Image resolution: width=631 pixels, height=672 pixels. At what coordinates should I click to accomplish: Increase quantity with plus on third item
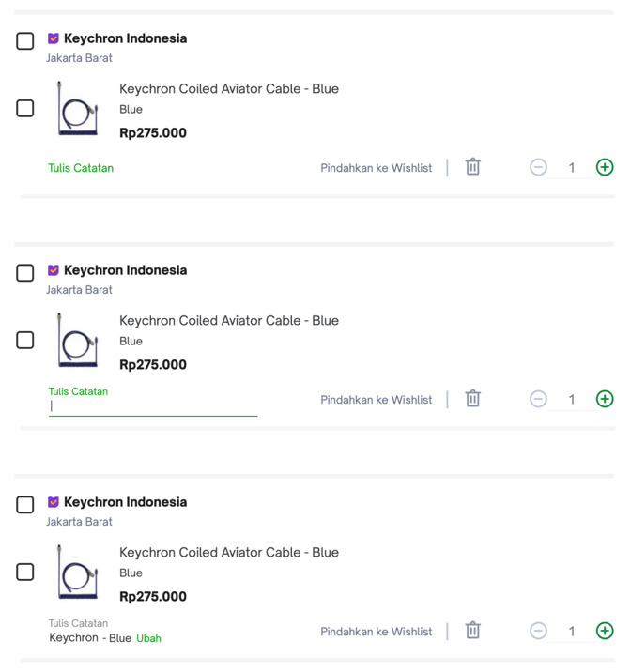[x=605, y=631]
